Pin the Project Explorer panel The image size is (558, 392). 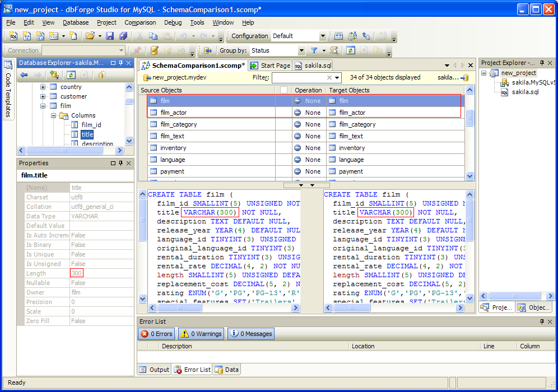[x=542, y=63]
